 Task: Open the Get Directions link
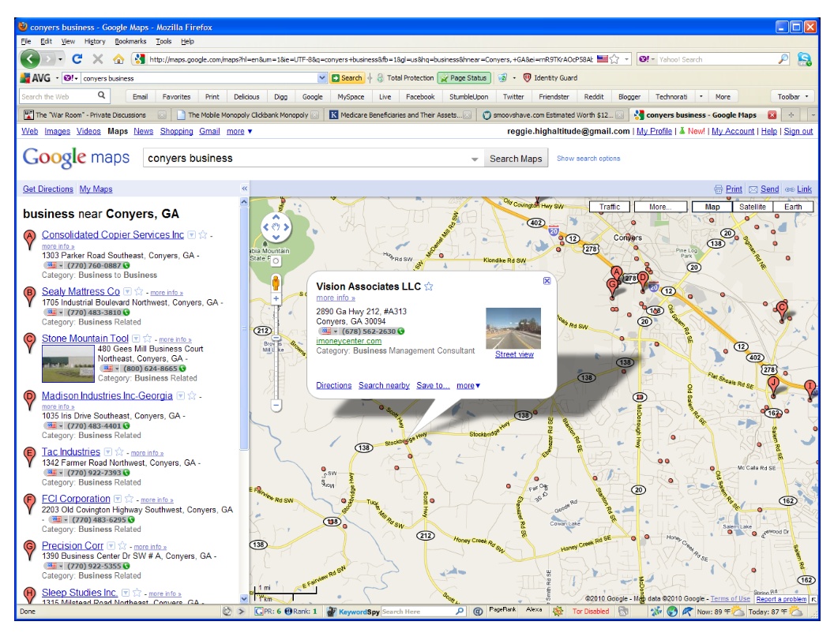point(48,189)
